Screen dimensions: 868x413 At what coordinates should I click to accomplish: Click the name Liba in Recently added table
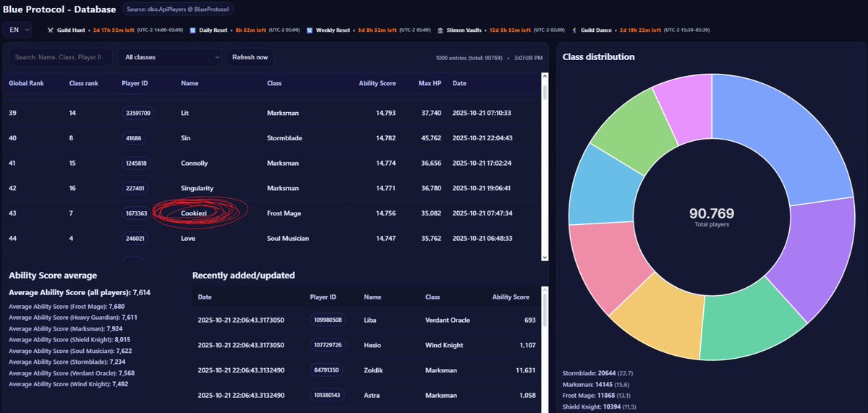coord(370,320)
